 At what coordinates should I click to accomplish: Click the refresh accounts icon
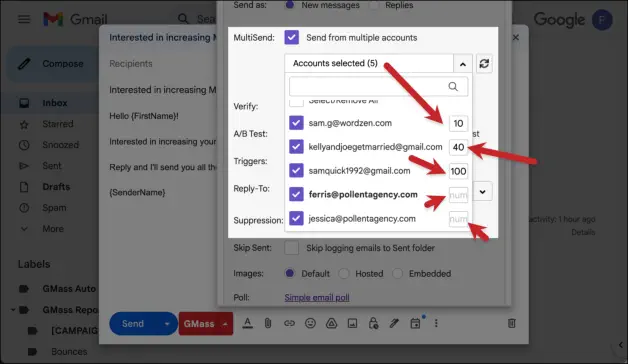[484, 64]
